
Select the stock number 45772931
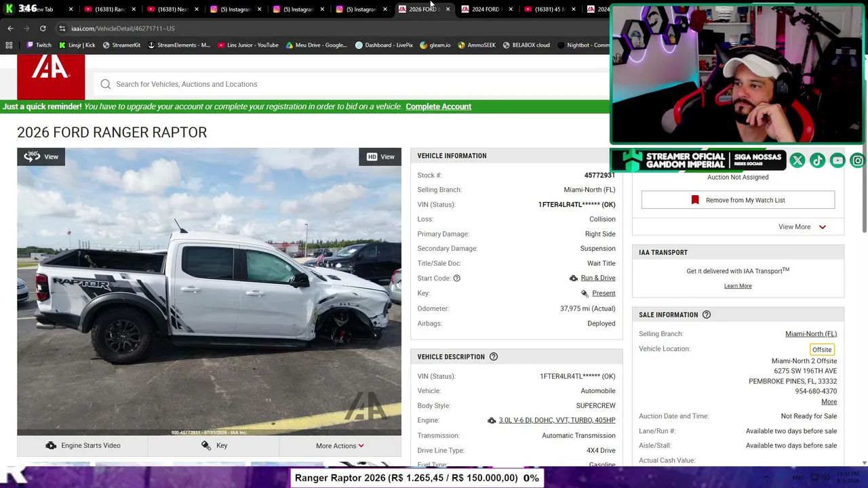point(599,176)
